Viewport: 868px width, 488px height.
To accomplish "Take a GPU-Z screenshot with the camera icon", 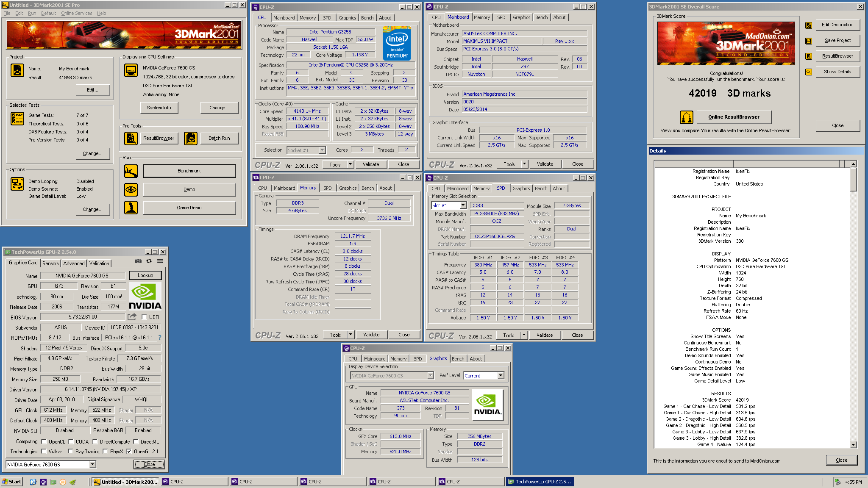I will pyautogui.click(x=138, y=261).
